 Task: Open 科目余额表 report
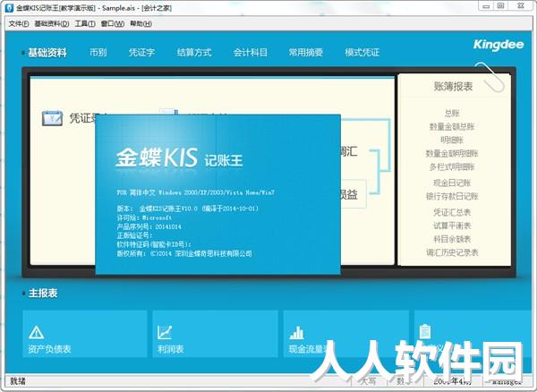point(452,239)
